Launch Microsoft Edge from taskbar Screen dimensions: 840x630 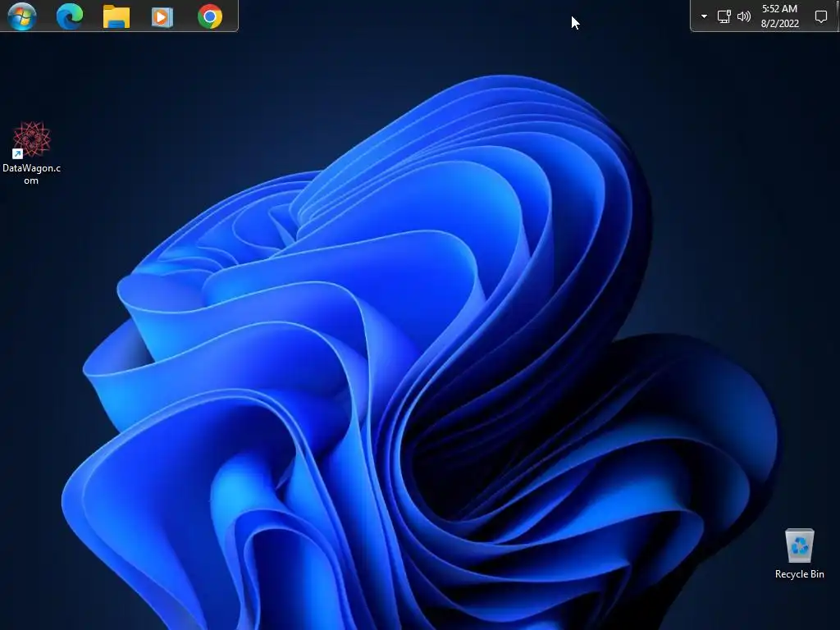[70, 16]
